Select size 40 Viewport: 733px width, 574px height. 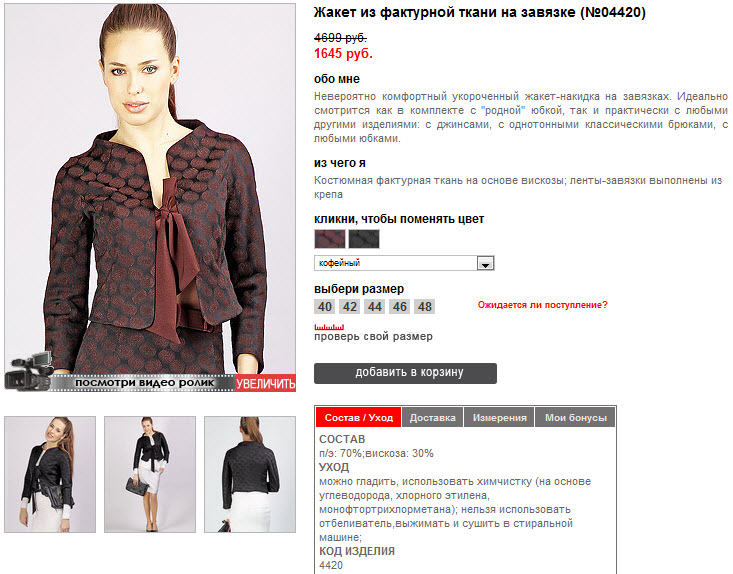point(324,307)
